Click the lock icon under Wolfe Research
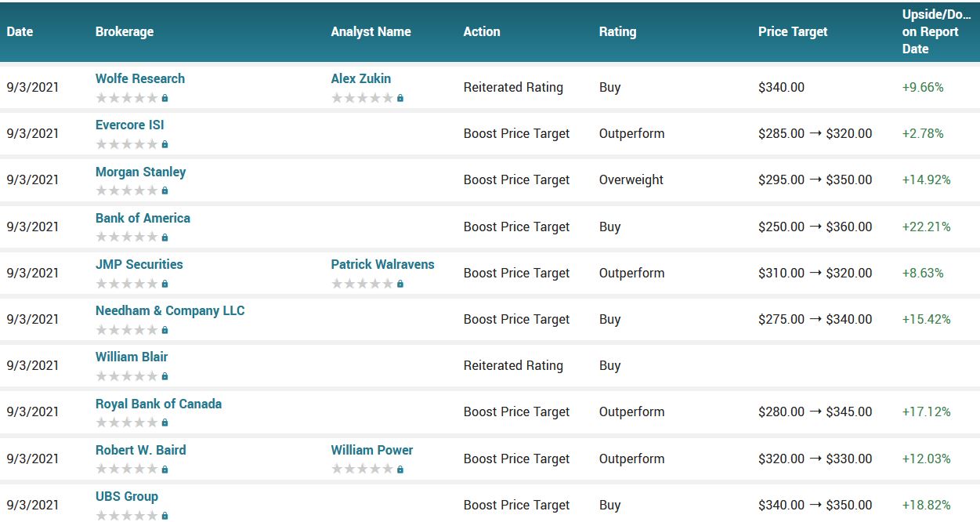The height and width of the screenshot is (522, 980). coord(165,99)
